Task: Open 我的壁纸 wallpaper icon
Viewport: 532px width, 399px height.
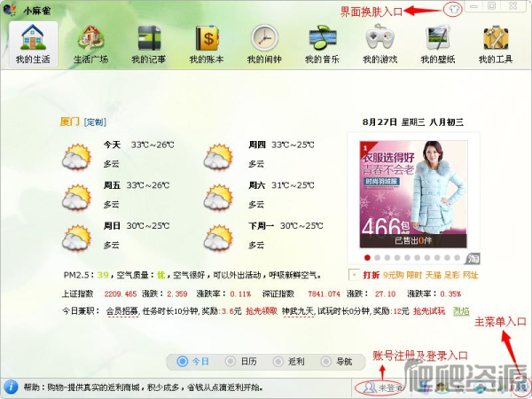Action: tap(438, 38)
